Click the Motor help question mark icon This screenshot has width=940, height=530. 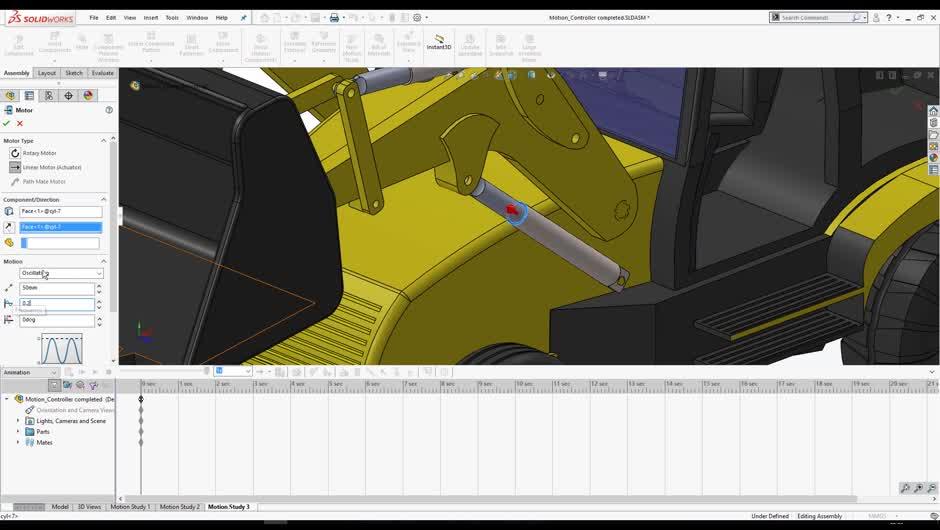pos(108,110)
